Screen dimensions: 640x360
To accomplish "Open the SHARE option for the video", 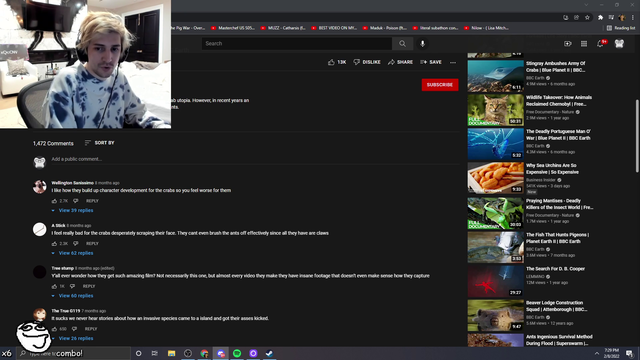I will (400, 62).
